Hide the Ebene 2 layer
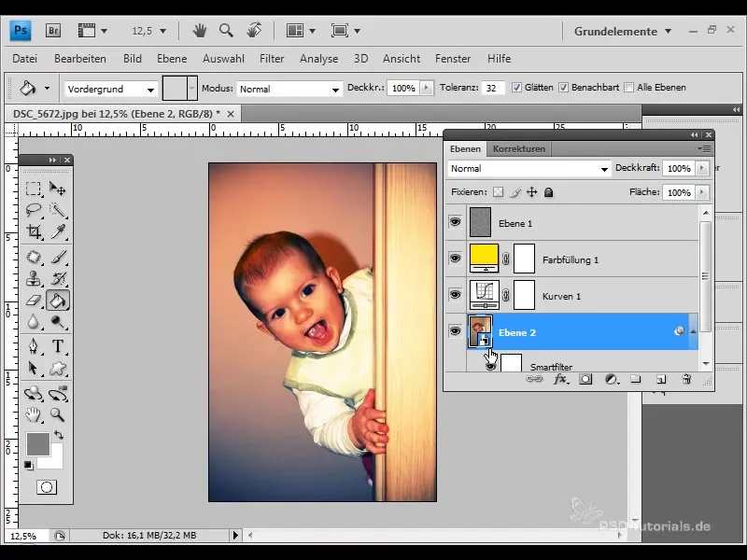The image size is (747, 560). 455,330
